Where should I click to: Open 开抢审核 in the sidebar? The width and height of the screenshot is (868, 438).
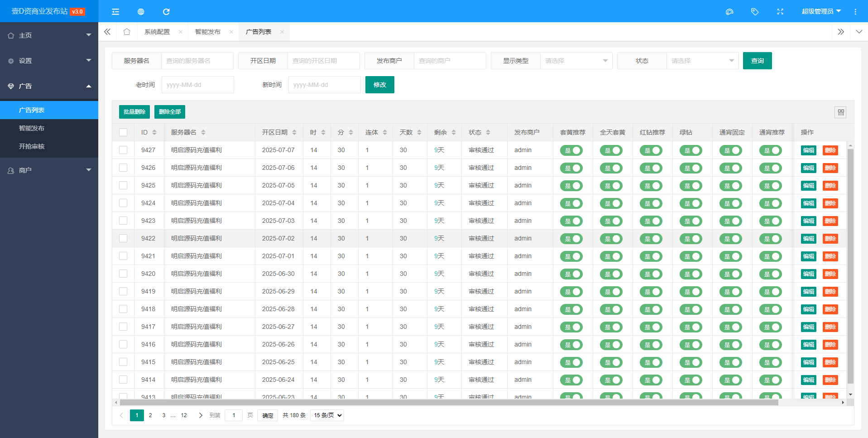[32, 146]
